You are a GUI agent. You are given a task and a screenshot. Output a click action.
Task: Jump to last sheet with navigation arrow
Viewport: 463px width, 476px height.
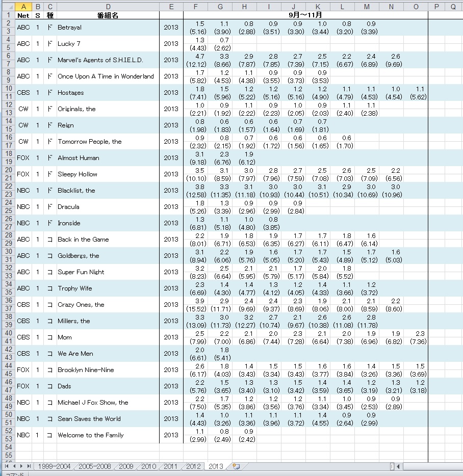29,466
